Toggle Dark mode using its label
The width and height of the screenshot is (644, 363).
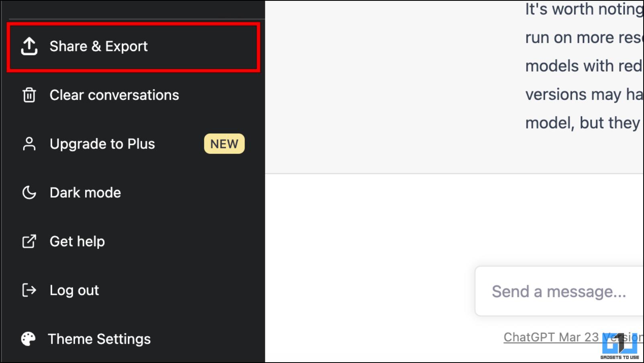coord(85,193)
